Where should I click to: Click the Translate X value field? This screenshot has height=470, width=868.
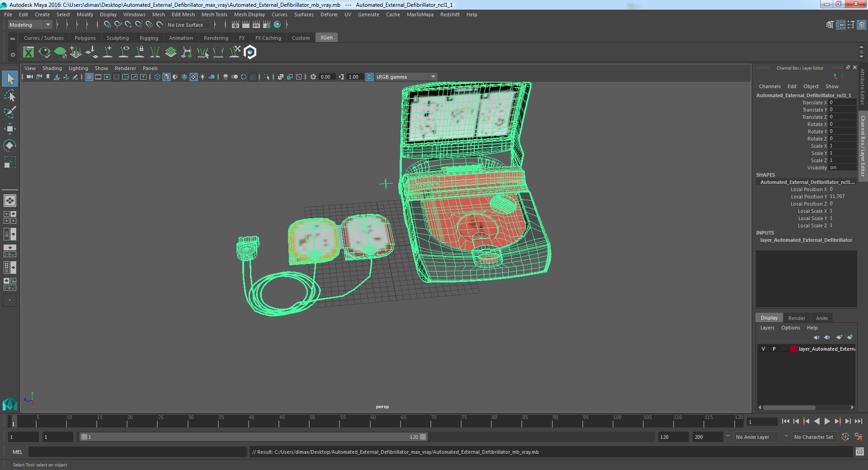pos(842,103)
